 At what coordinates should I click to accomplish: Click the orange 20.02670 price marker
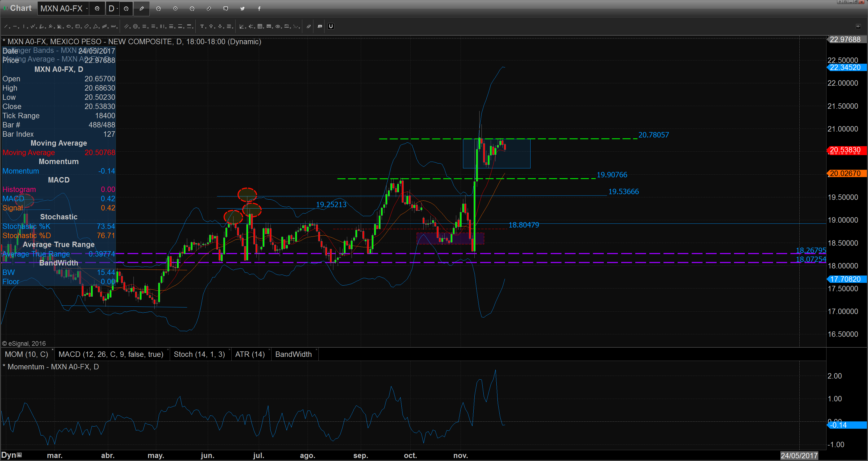point(846,174)
